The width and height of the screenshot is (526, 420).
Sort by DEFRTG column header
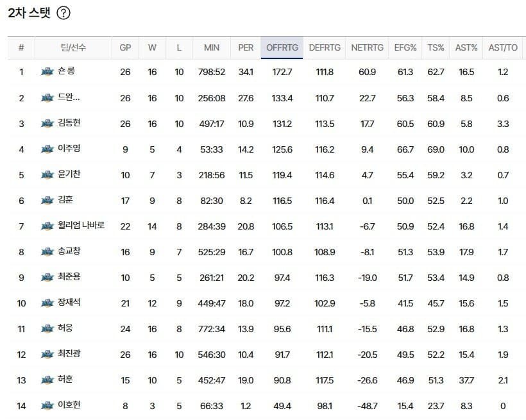[x=325, y=47]
